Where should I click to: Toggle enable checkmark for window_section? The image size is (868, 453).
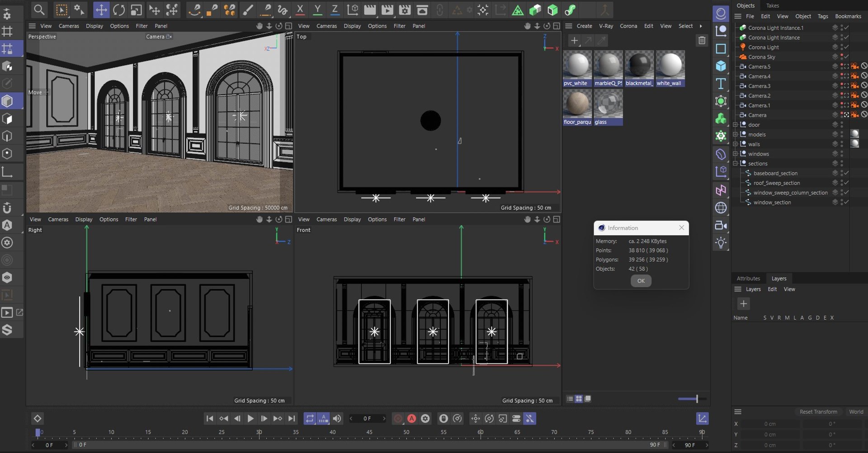(x=846, y=202)
